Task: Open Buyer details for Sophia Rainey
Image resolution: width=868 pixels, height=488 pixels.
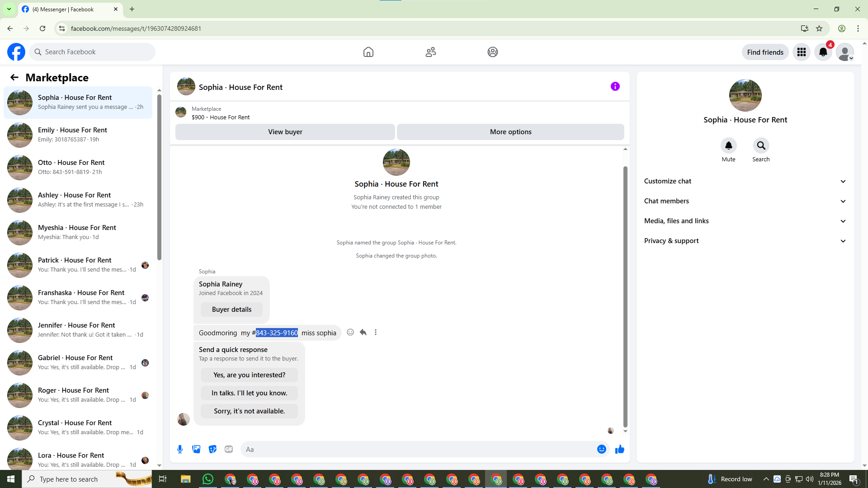Action: (x=231, y=310)
